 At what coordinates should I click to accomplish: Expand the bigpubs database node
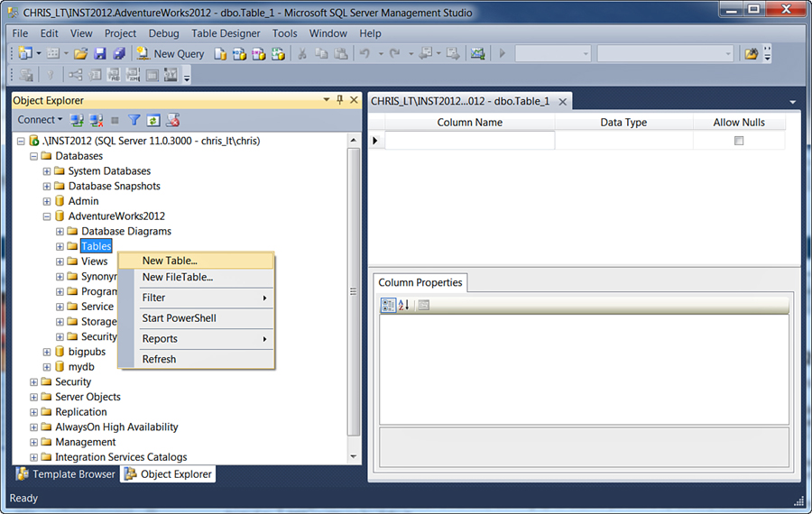pos(47,352)
